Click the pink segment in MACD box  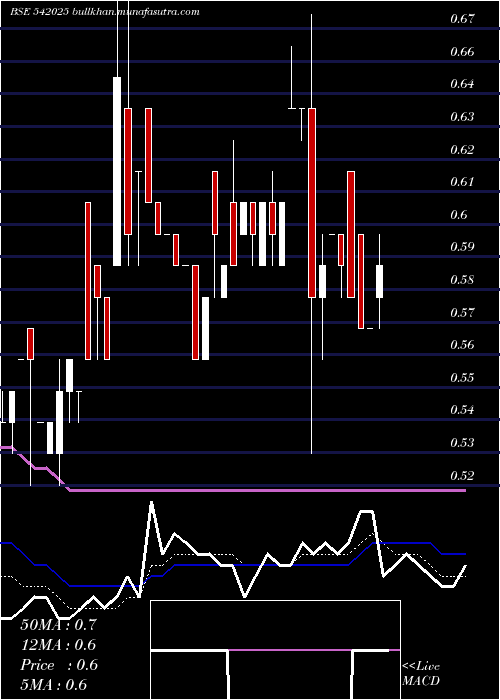[290, 650]
